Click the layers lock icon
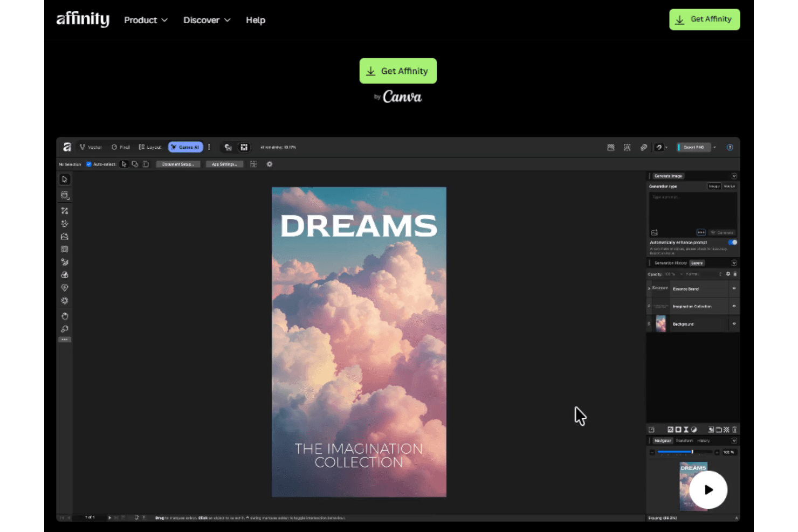798x532 pixels. coord(735,274)
